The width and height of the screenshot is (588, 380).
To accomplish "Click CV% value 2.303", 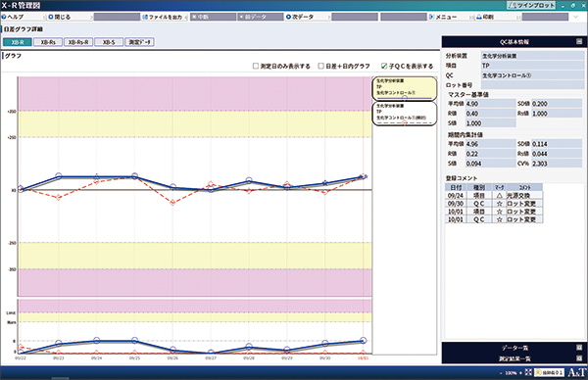I will pyautogui.click(x=557, y=164).
